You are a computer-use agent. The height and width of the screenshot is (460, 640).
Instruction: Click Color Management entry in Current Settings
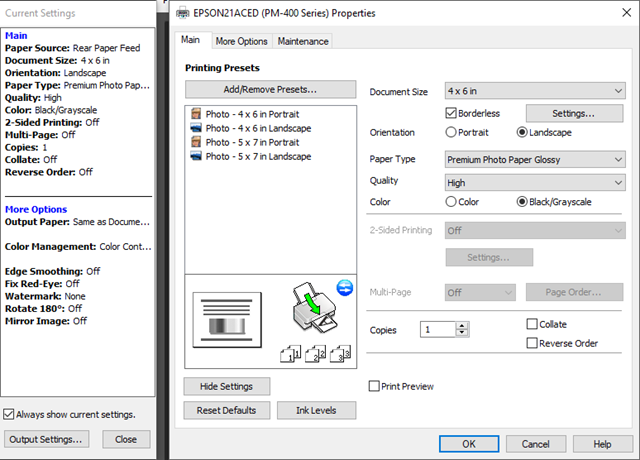(x=78, y=247)
